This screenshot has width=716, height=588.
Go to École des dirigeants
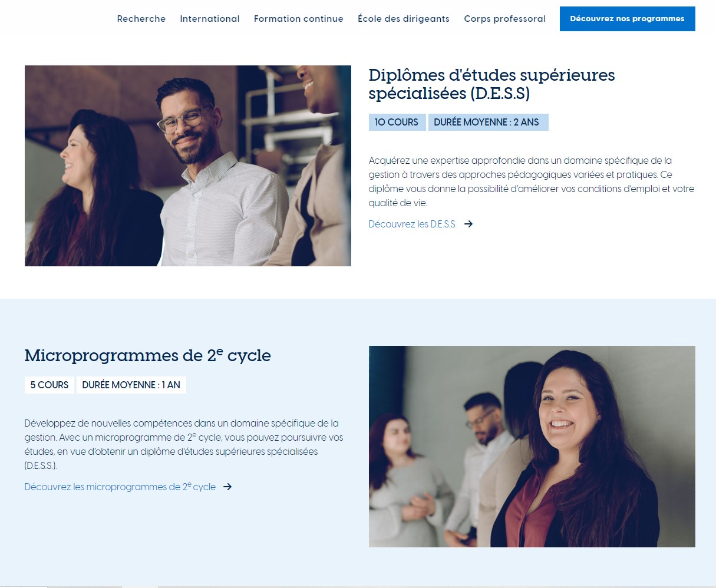pos(404,19)
